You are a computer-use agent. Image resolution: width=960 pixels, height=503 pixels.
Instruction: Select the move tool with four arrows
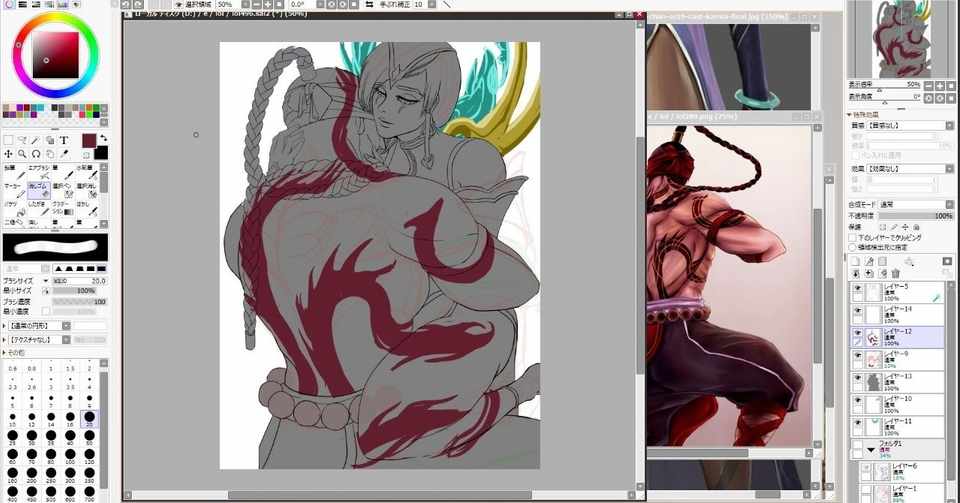[x=9, y=154]
